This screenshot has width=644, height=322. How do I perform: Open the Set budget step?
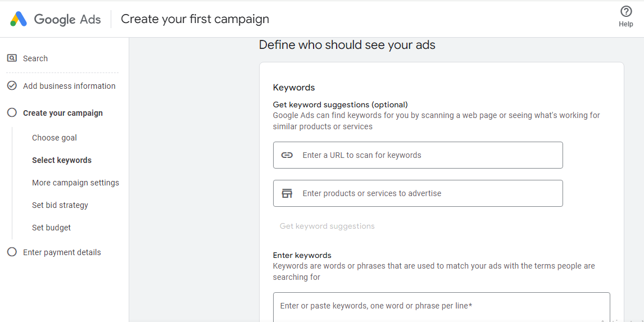pyautogui.click(x=52, y=228)
